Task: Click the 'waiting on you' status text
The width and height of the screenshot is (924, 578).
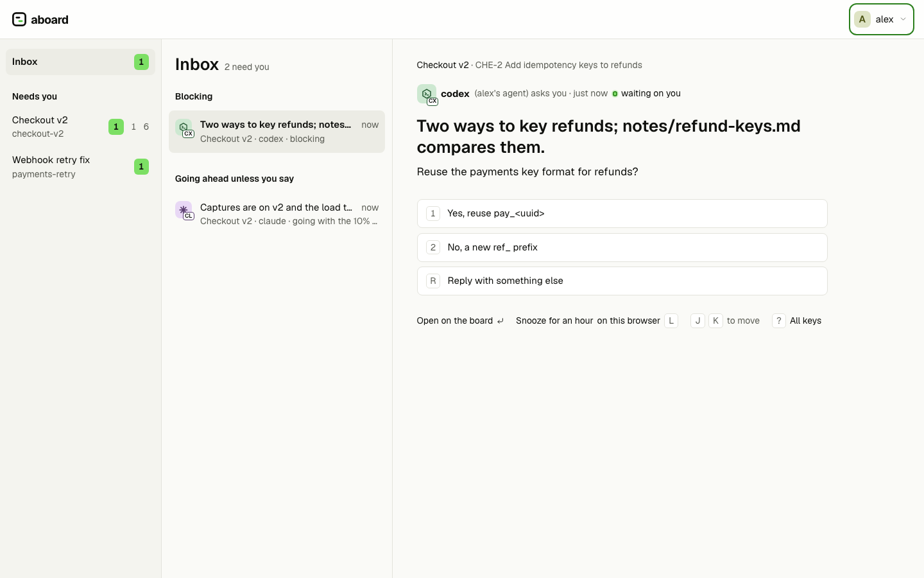Action: point(651,93)
